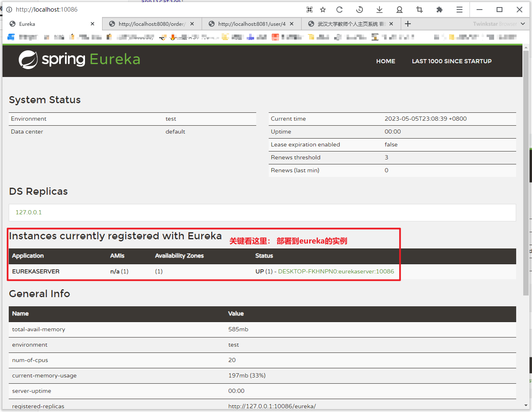532x412 pixels.
Task: Expand the tab list chevron
Action: tap(523, 24)
